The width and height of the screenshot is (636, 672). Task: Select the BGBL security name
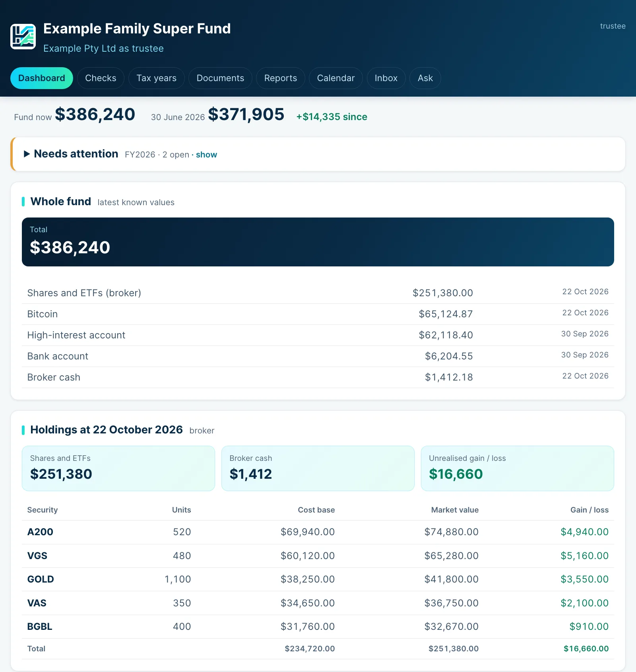(x=40, y=627)
